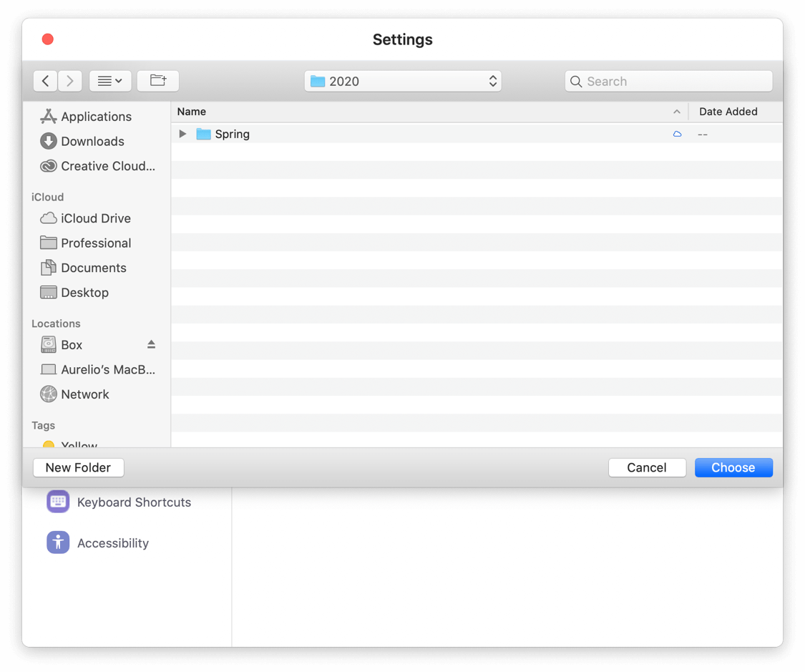The image size is (805, 672).
Task: Select Desktop in the sidebar
Action: click(84, 292)
